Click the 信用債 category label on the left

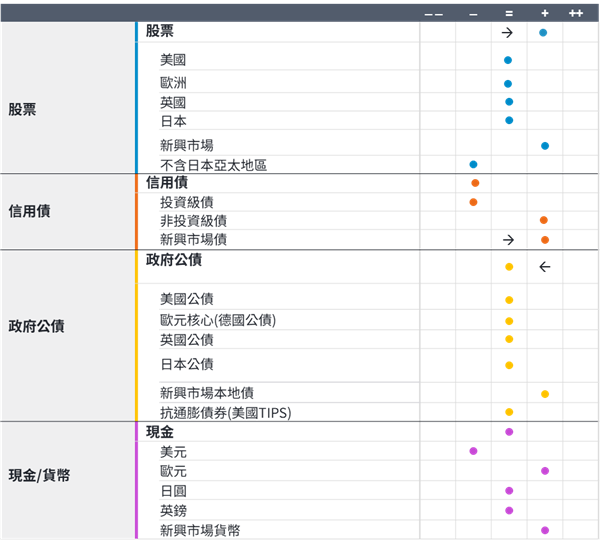tap(30, 211)
